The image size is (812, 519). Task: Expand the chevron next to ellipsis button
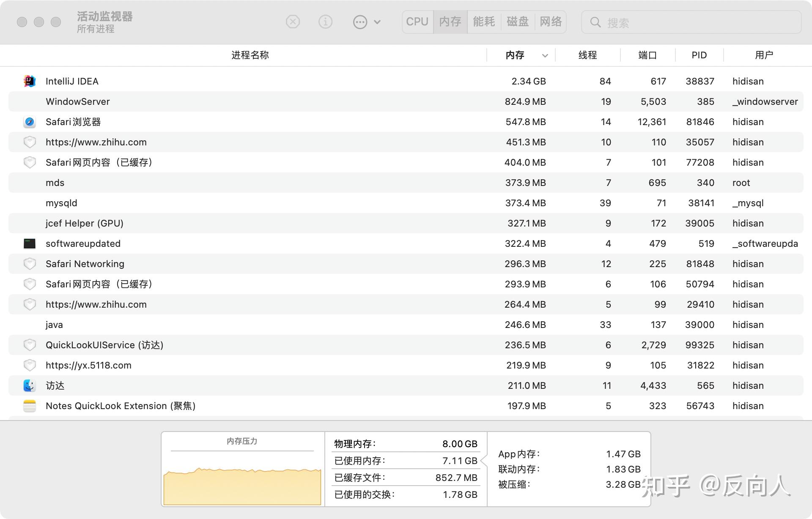pyautogui.click(x=378, y=22)
